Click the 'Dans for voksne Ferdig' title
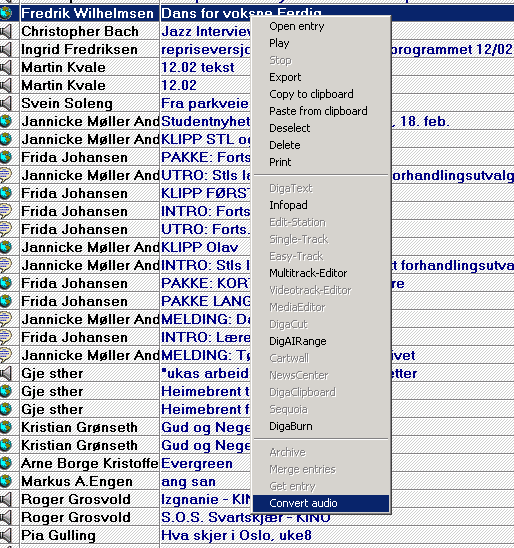Screen dimensions: 514x548 tap(241, 13)
